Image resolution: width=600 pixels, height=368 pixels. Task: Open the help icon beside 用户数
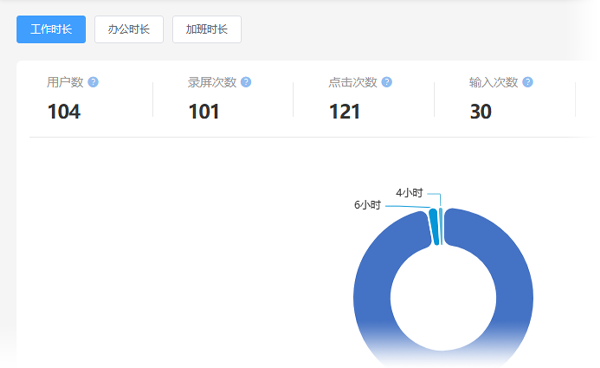[x=93, y=82]
